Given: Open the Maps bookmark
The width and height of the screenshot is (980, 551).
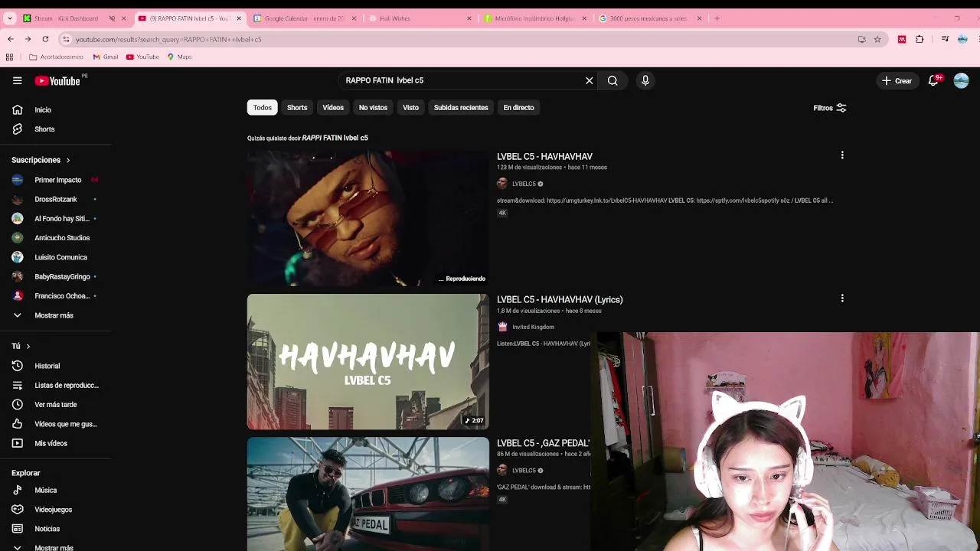Looking at the screenshot, I should click(179, 57).
